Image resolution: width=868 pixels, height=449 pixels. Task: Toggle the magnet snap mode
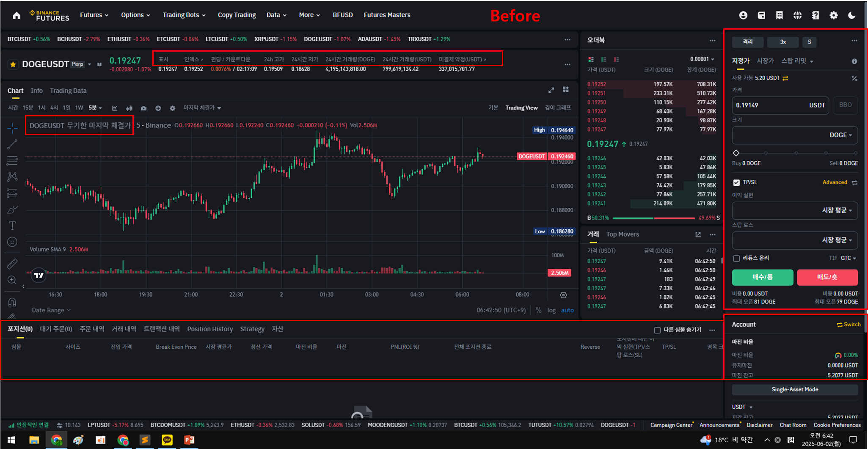(12, 302)
